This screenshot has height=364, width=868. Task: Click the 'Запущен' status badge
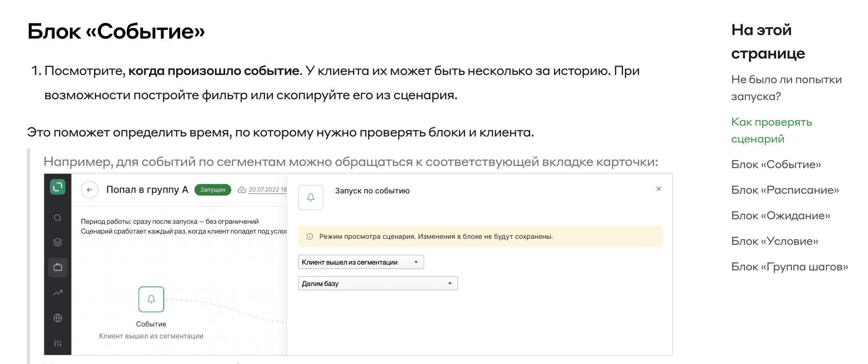pos(213,190)
